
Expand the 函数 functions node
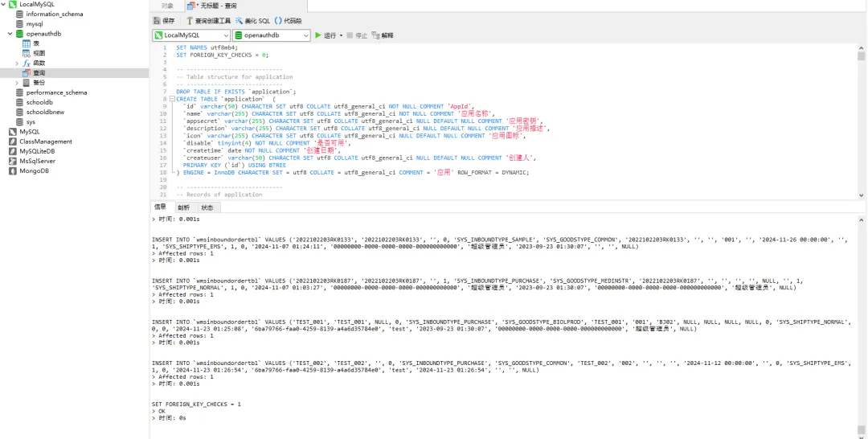click(17, 63)
